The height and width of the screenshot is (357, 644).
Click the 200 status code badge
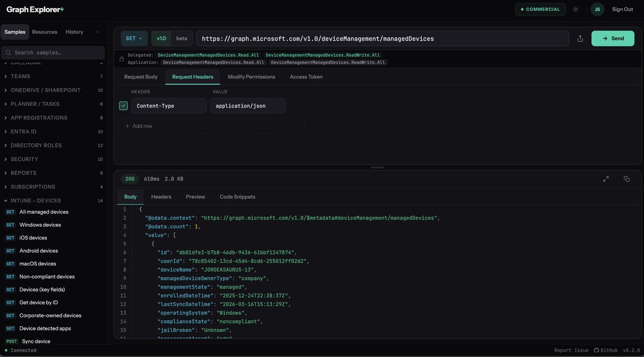click(x=130, y=179)
